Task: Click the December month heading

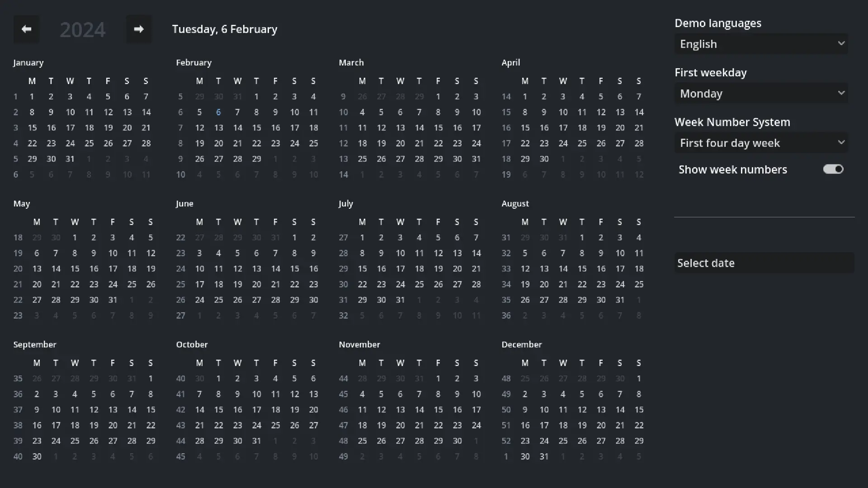Action: click(x=522, y=345)
